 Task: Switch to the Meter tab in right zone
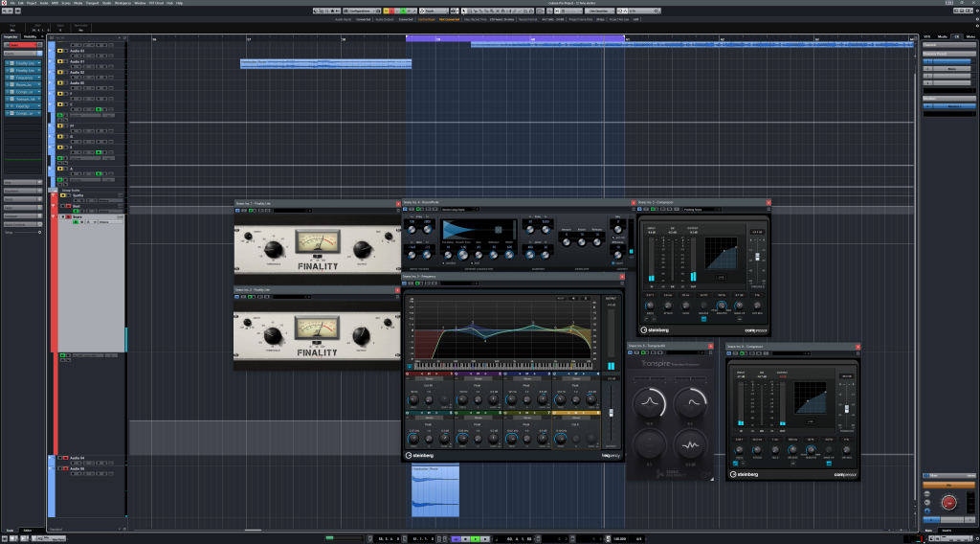pos(970,36)
